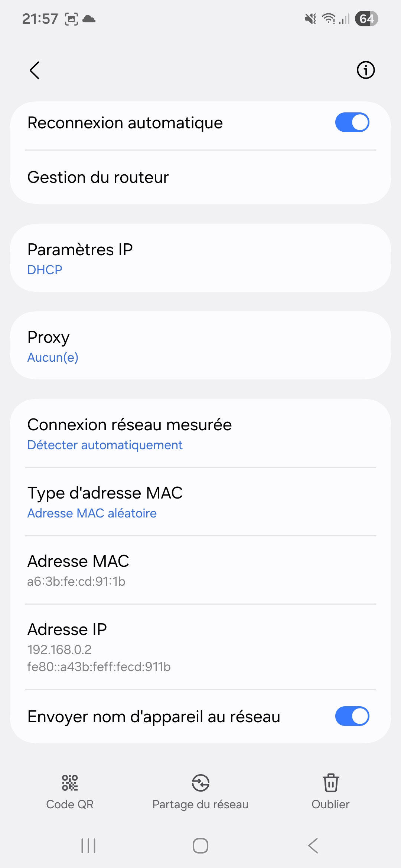401x868 pixels.
Task: Change Type d'adresse MAC option
Action: click(200, 502)
